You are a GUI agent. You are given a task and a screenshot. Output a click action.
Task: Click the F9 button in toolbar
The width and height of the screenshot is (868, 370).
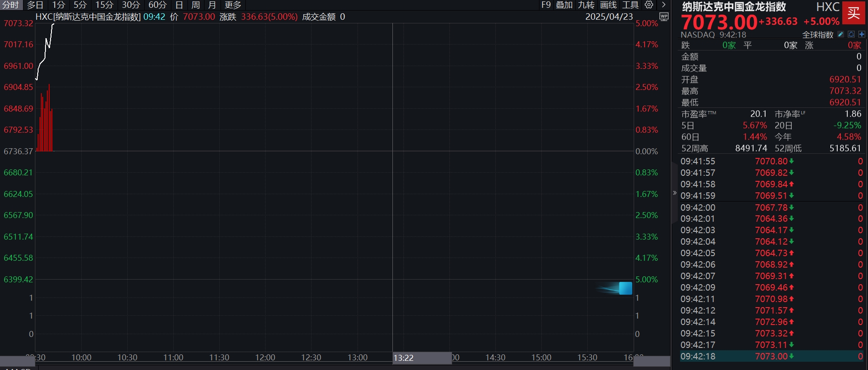tap(546, 5)
